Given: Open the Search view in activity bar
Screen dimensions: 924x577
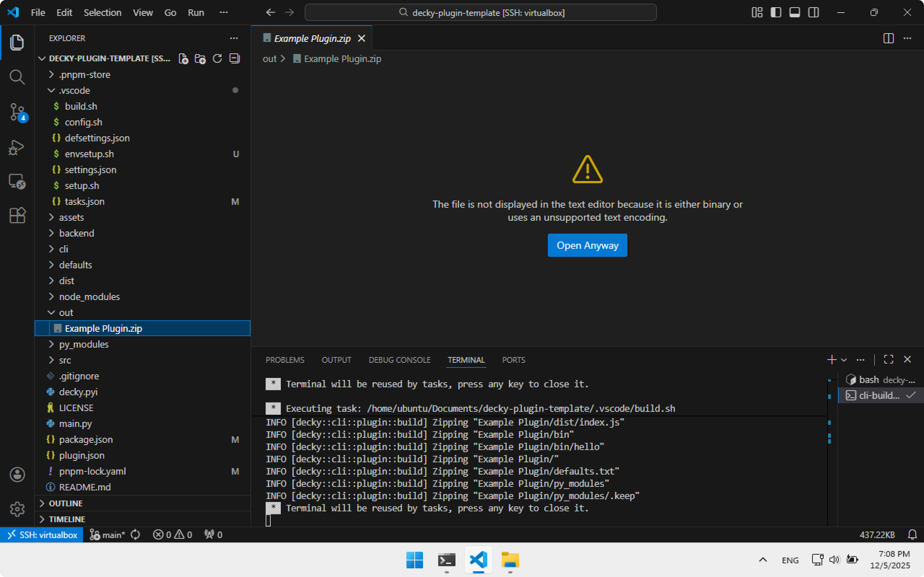Looking at the screenshot, I should pyautogui.click(x=17, y=77).
